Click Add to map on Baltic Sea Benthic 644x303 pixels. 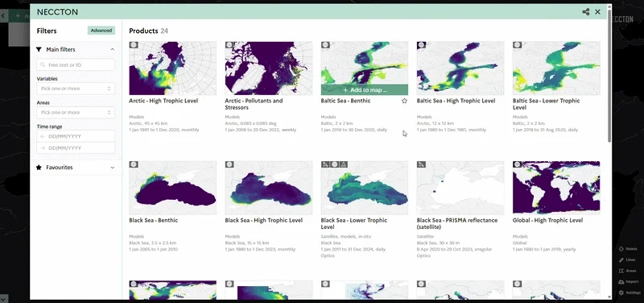365,89
